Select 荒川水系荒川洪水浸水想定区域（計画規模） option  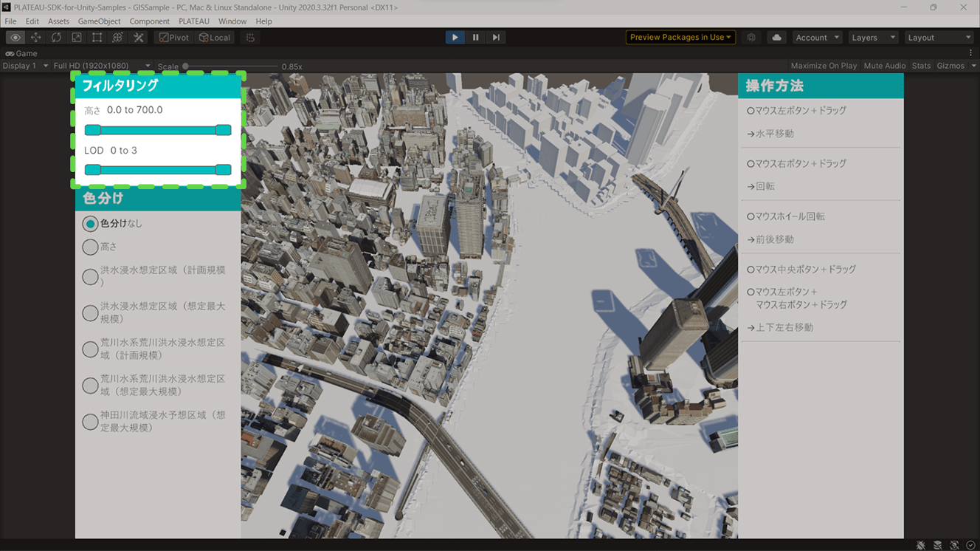coord(90,349)
